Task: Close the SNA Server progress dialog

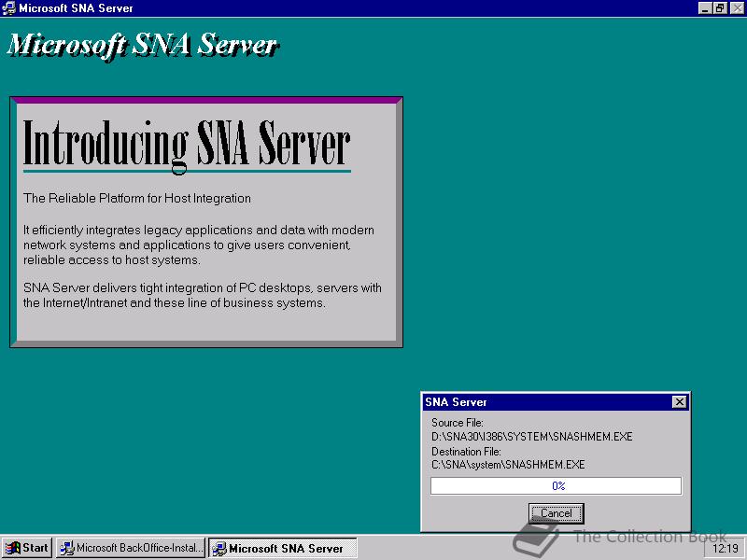Action: (x=680, y=402)
